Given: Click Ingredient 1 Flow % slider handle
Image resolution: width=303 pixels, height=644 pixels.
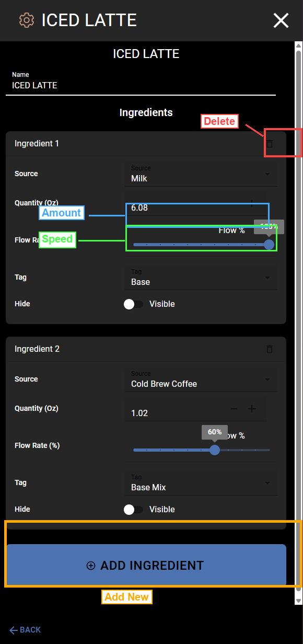Looking at the screenshot, I should [x=269, y=245].
